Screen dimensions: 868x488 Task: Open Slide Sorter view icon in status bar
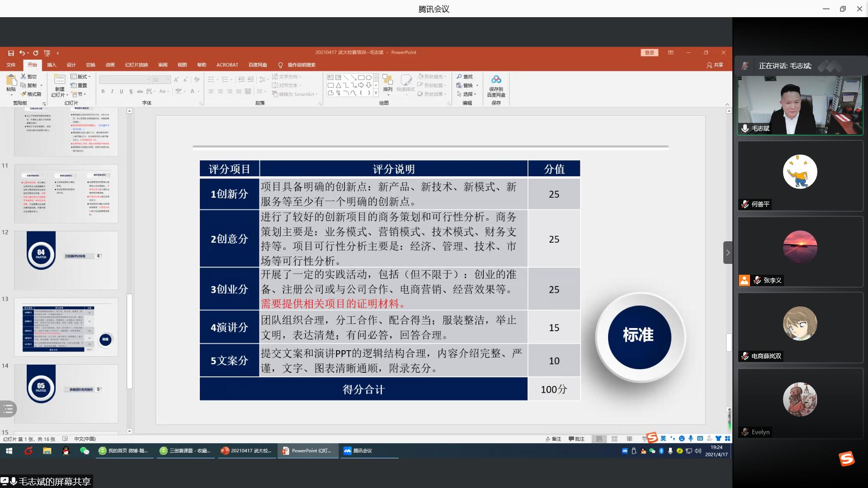(x=614, y=439)
